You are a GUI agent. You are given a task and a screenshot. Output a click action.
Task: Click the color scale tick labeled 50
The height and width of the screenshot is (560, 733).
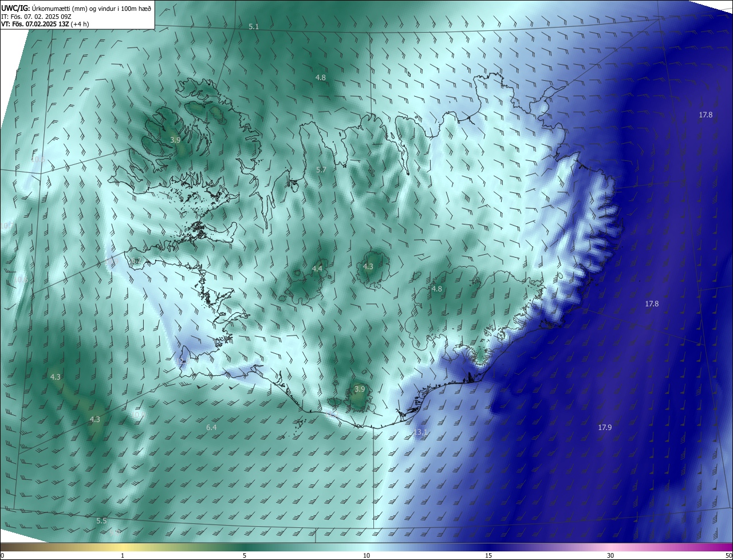tap(728, 555)
